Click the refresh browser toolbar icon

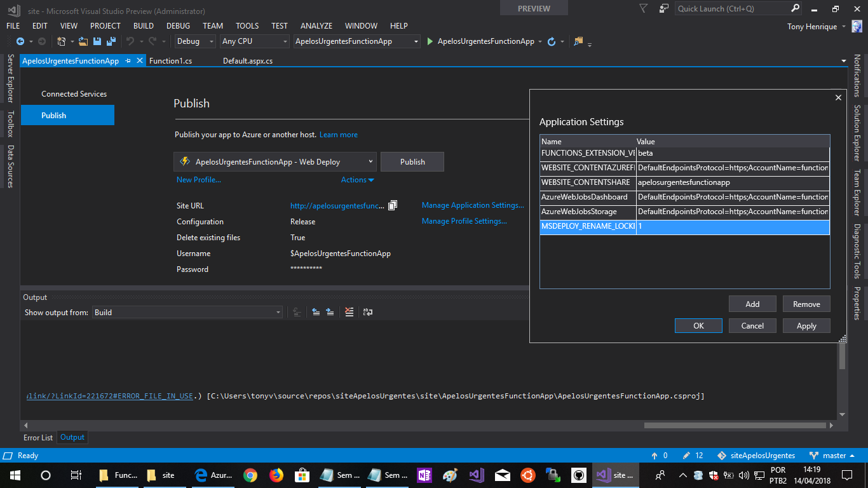point(552,41)
